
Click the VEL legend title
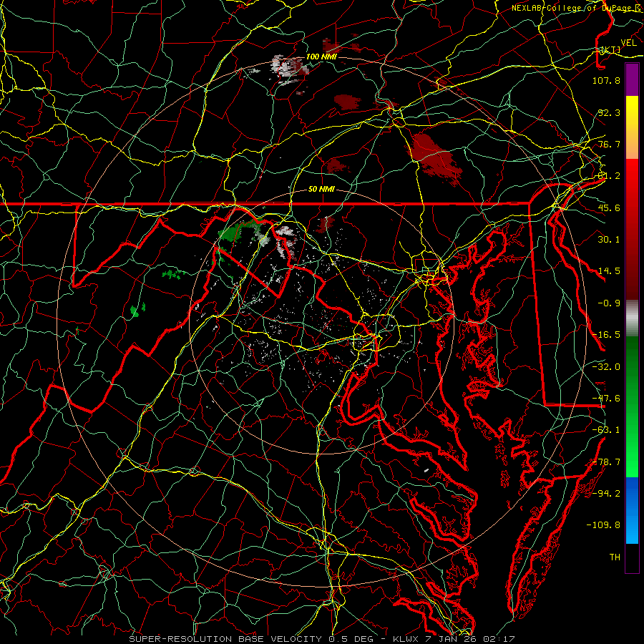pyautogui.click(x=628, y=43)
